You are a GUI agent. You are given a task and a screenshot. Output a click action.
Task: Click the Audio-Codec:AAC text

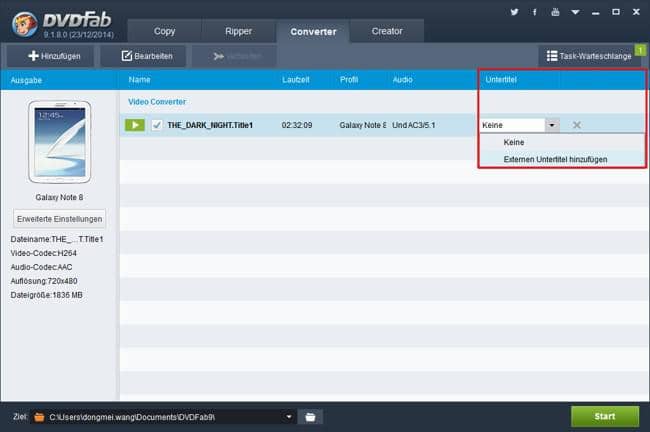click(x=41, y=267)
